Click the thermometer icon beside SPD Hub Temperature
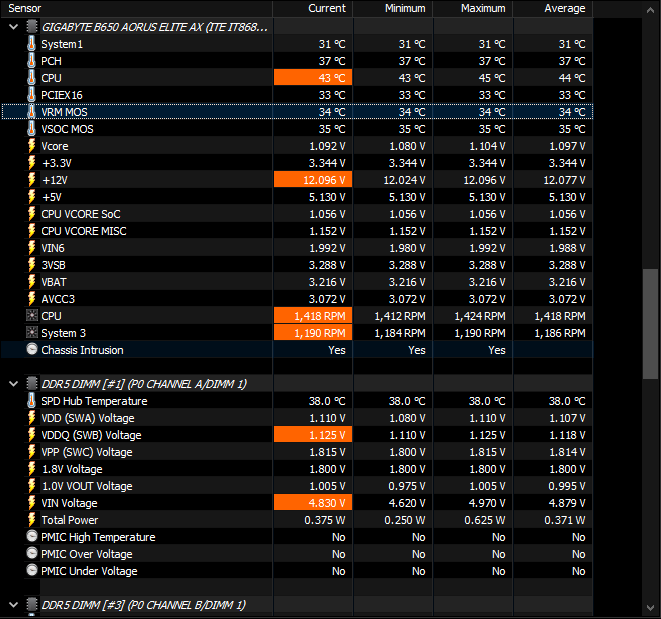 [31, 401]
